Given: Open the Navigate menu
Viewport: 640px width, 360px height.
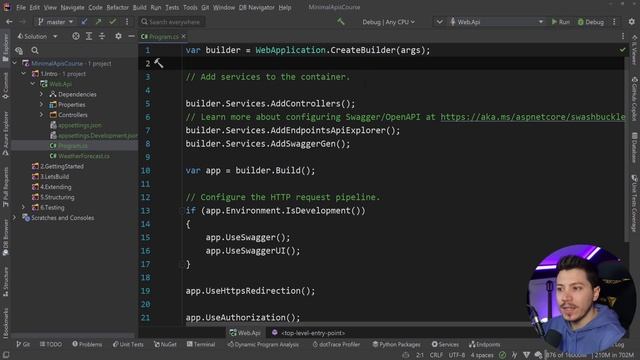Looking at the screenshot, I should point(72,7).
